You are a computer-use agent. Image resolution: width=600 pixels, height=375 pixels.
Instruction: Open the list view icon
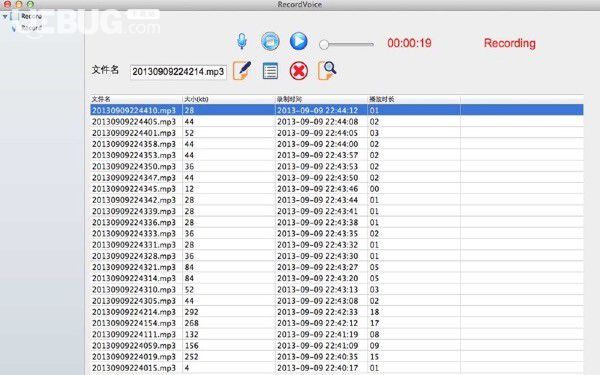point(270,71)
